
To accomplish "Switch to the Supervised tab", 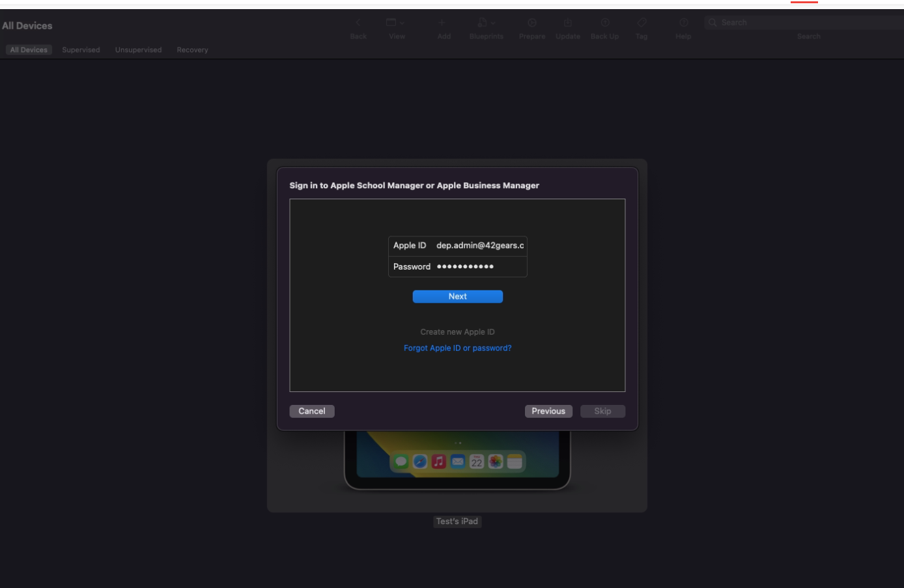I will [x=81, y=50].
